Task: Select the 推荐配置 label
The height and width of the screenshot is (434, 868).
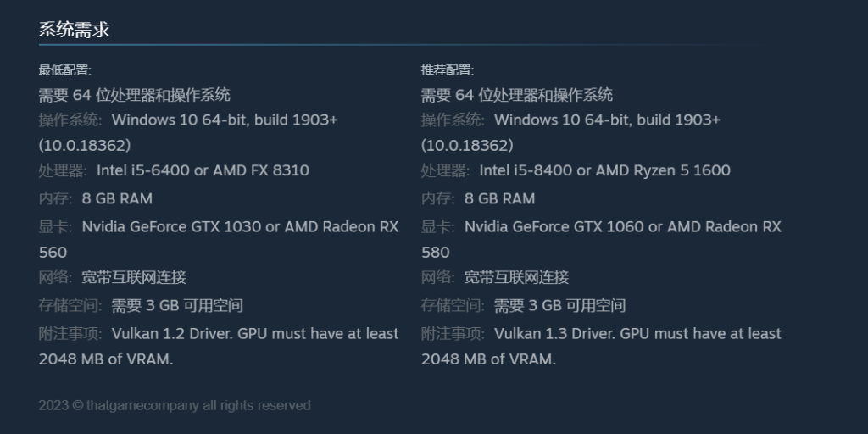Action: click(448, 70)
